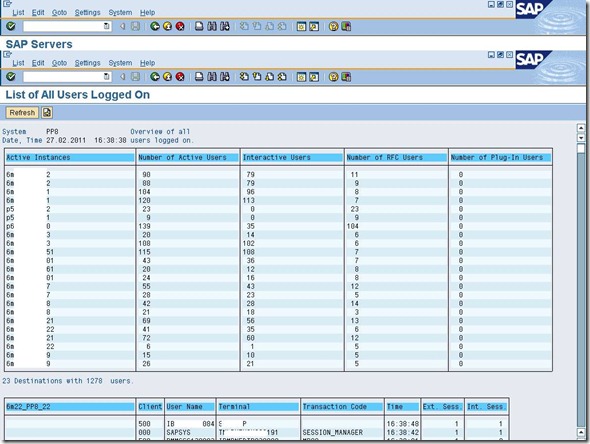Click Interactive Users column header

[292, 157]
